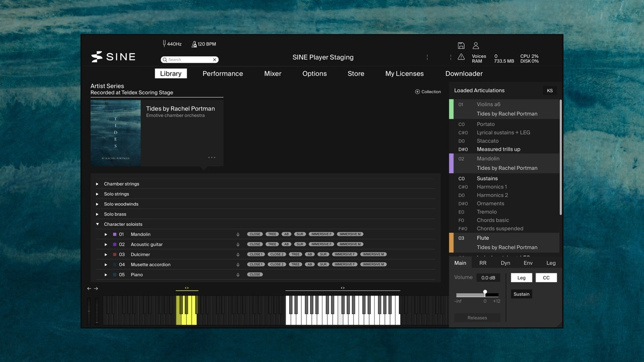The height and width of the screenshot is (362, 644).
Task: Expand the 02 Acoustic guitar row
Action: coord(106,245)
